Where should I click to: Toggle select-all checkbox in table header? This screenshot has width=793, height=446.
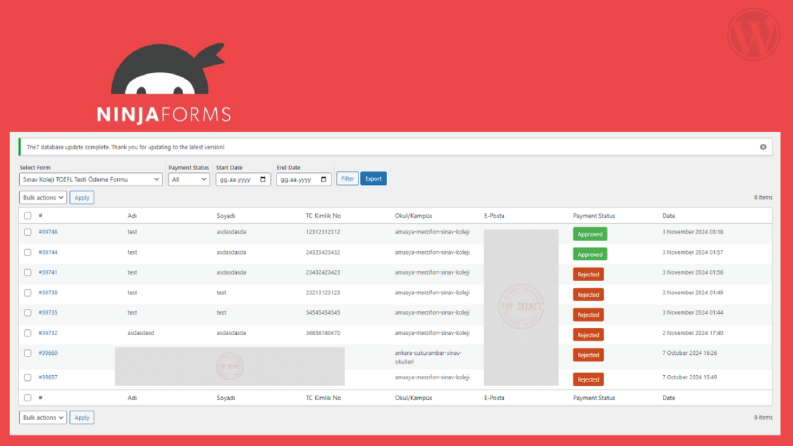[x=28, y=216]
